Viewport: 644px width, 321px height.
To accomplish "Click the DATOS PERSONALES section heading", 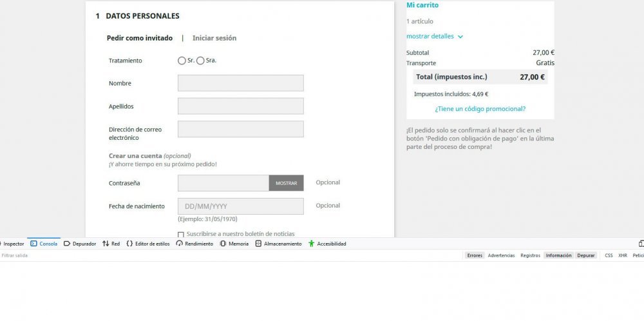I will (142, 17).
